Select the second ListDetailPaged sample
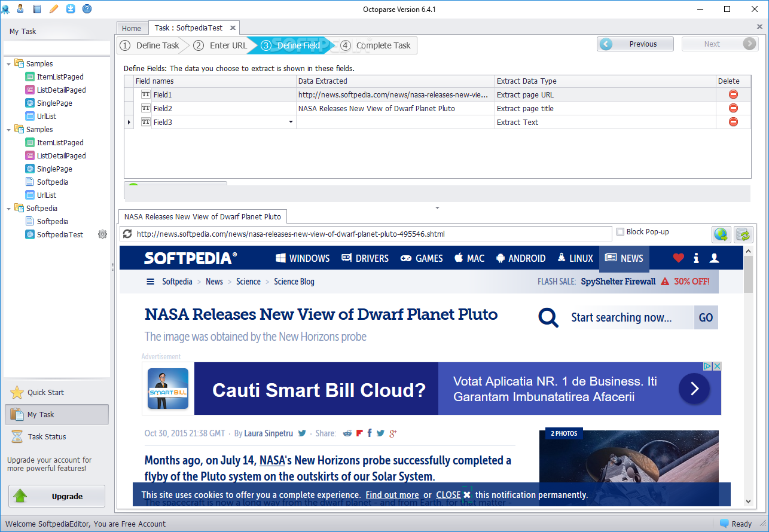The height and width of the screenshot is (532, 769). click(x=61, y=155)
